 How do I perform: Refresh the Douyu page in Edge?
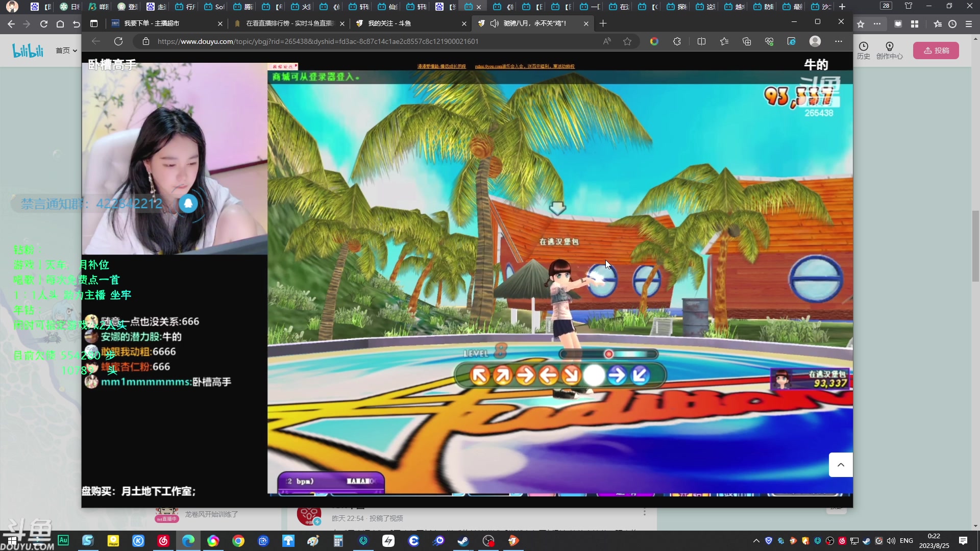coord(118,41)
